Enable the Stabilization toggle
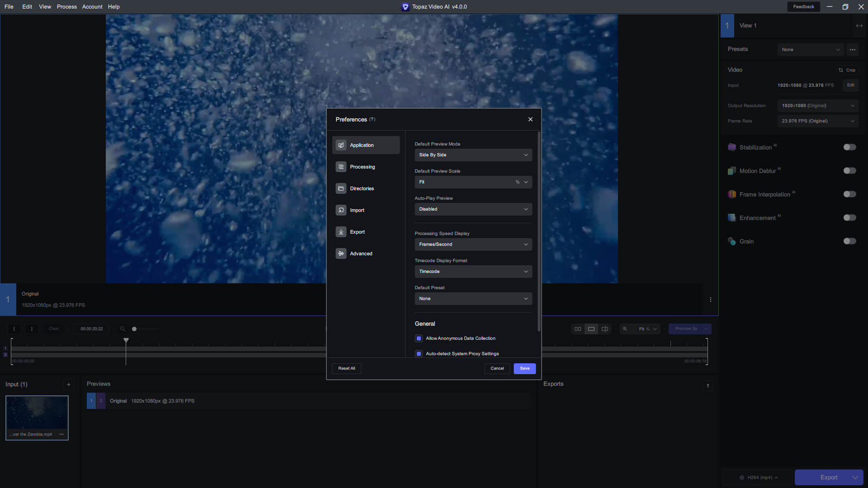Viewport: 868px width, 488px height. pos(849,147)
